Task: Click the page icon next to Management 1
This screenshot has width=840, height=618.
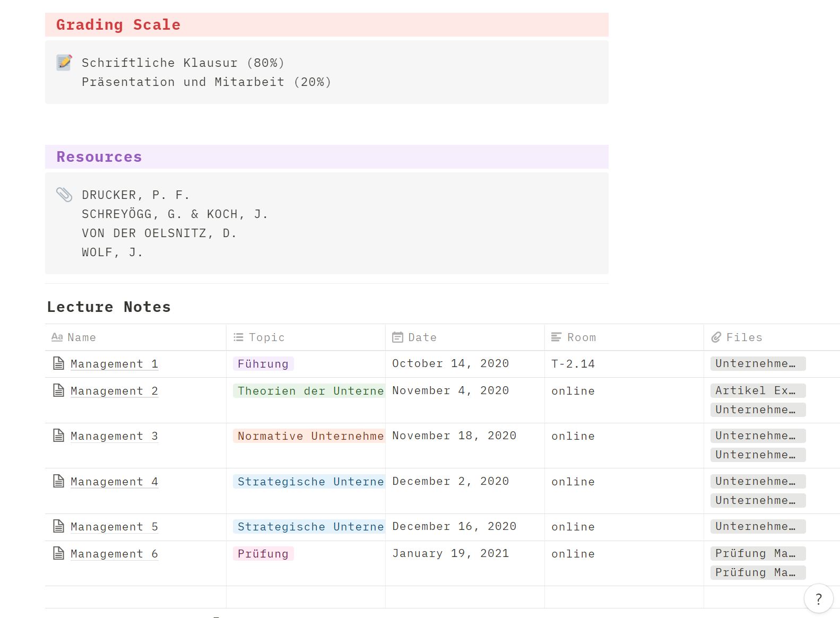Action: [x=59, y=363]
